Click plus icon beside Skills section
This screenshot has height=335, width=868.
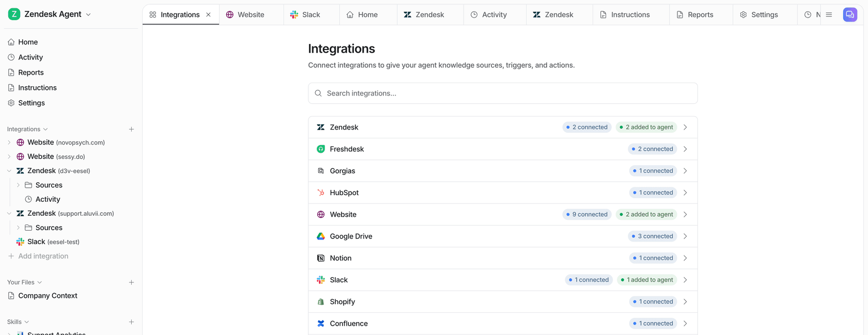tap(131, 322)
